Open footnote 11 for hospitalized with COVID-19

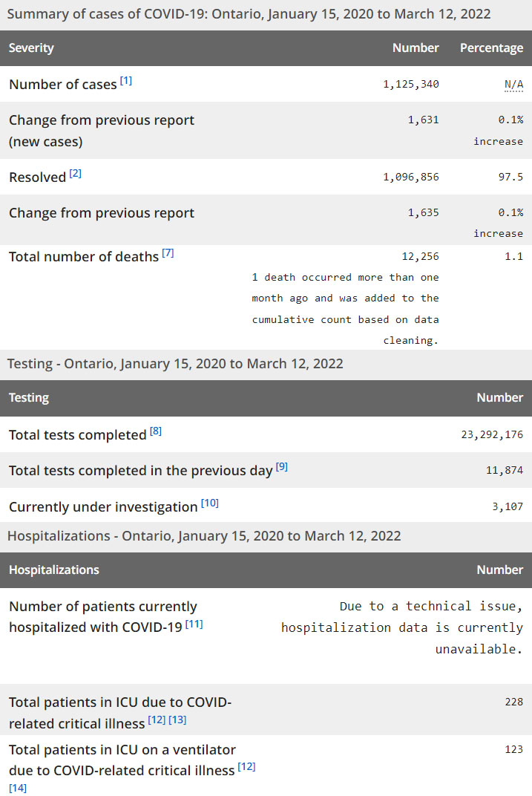point(194,624)
